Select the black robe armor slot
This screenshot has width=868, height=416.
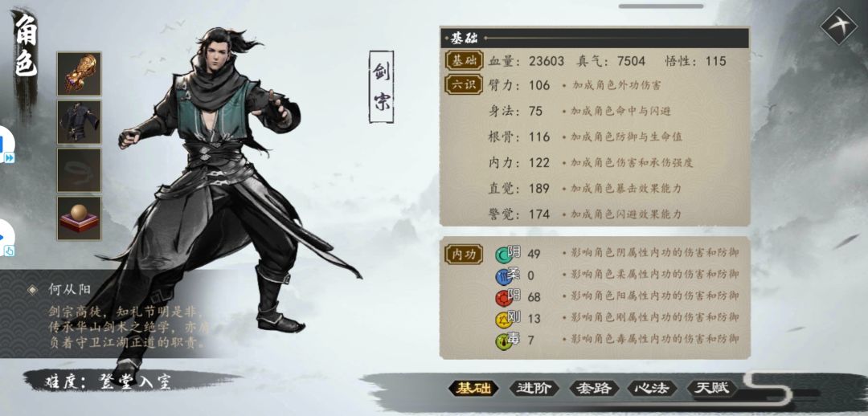pos(79,122)
